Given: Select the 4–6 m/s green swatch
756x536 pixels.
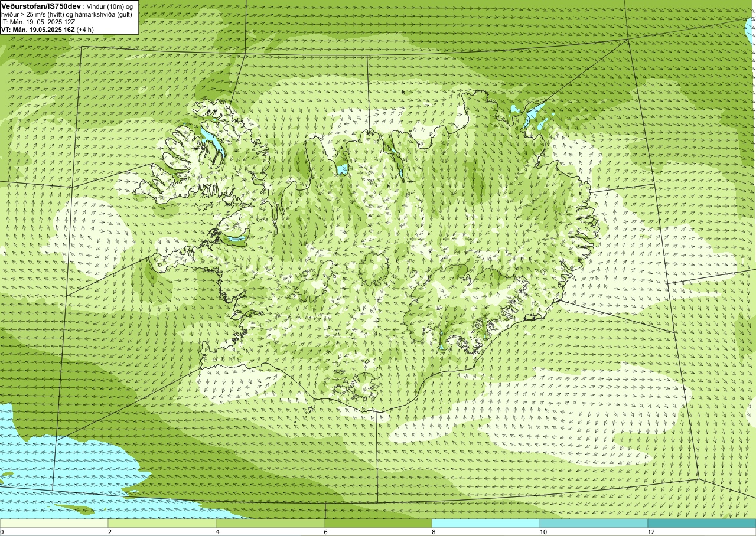Looking at the screenshot, I should 270,523.
